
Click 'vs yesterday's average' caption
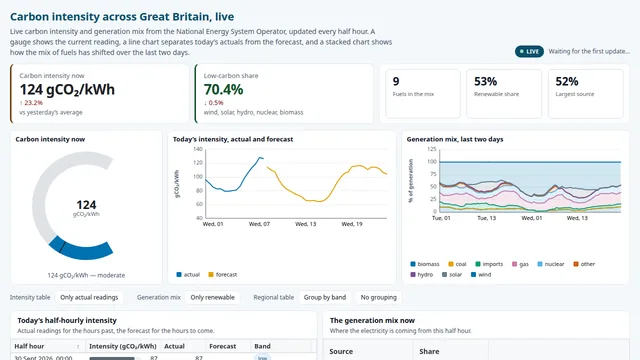pyautogui.click(x=51, y=112)
